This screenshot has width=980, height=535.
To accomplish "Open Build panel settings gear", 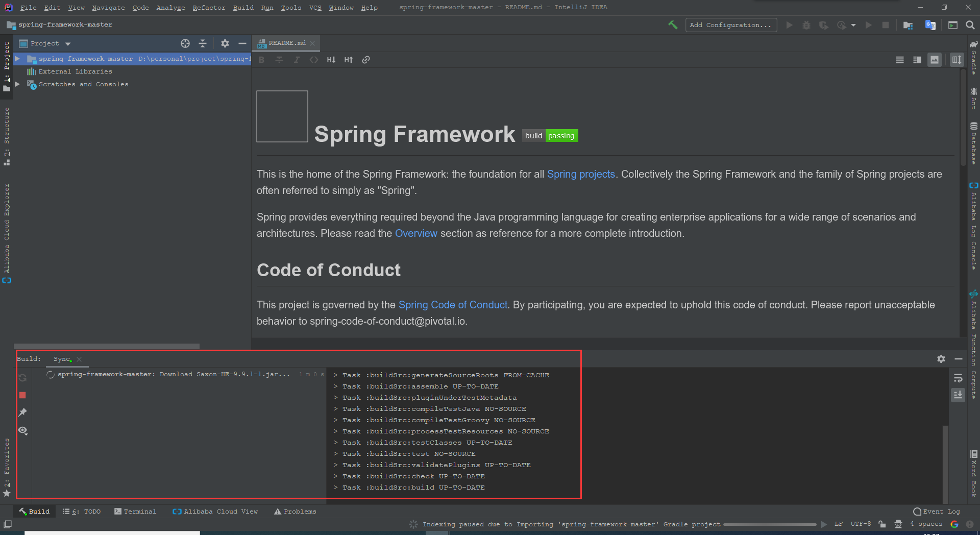I will coord(941,359).
